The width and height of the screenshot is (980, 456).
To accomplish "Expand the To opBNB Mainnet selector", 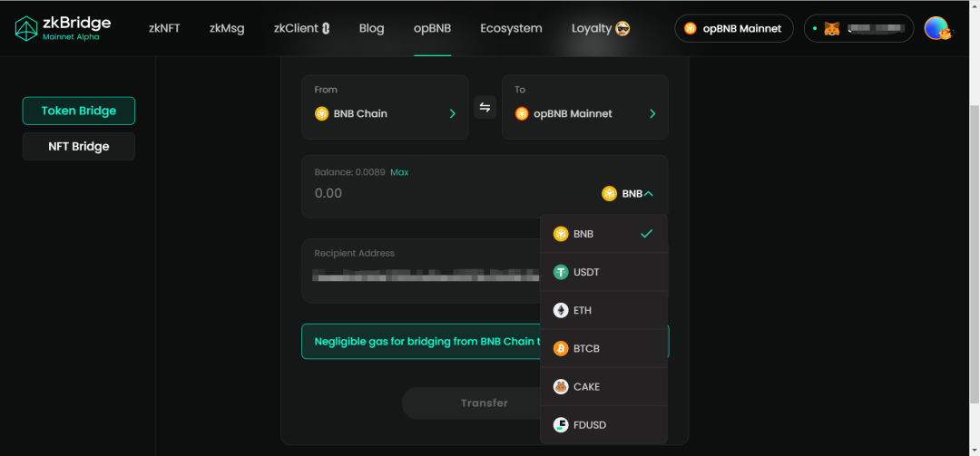I will point(585,108).
